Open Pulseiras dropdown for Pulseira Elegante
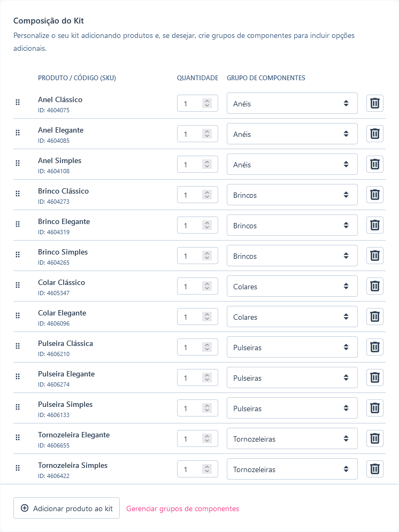 pyautogui.click(x=292, y=377)
